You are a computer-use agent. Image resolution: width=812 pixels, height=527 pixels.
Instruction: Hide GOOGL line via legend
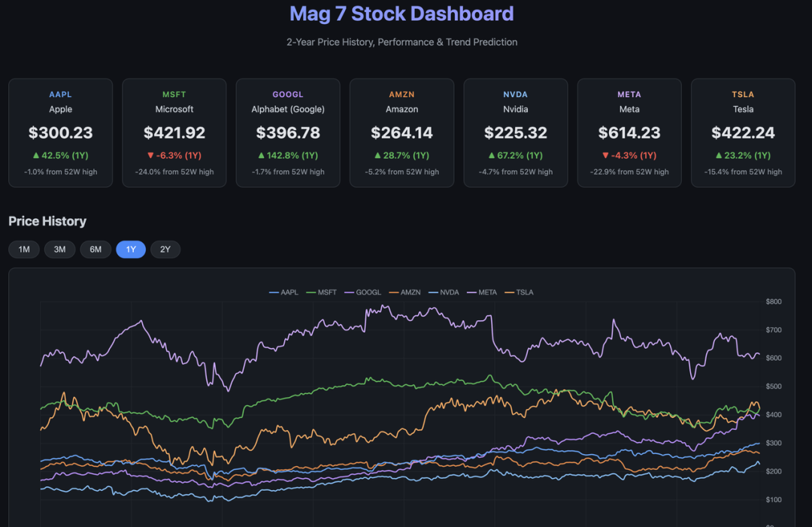point(363,292)
